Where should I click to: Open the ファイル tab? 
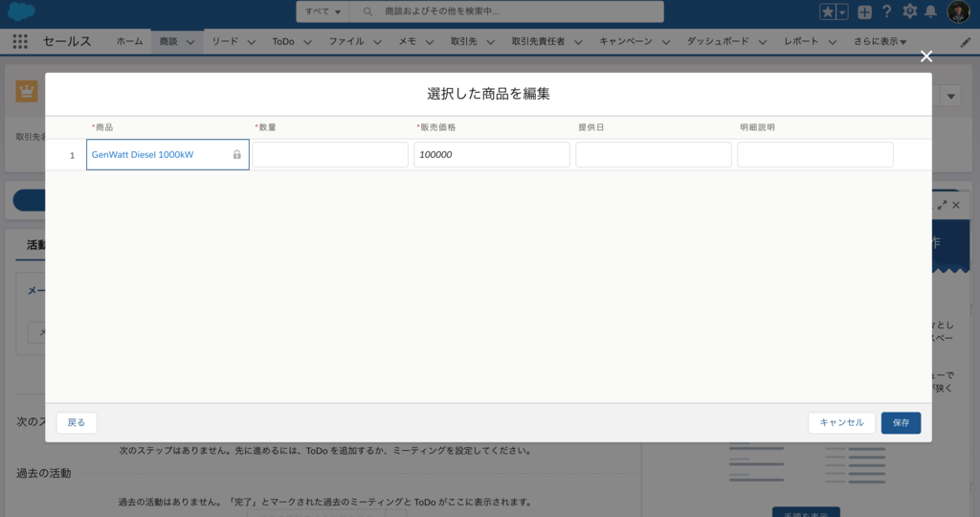point(346,41)
